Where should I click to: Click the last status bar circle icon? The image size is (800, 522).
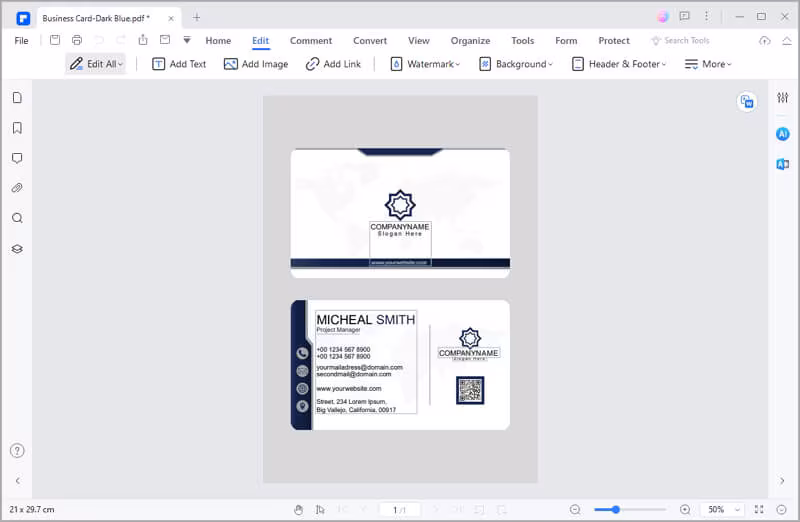pyautogui.click(x=781, y=509)
